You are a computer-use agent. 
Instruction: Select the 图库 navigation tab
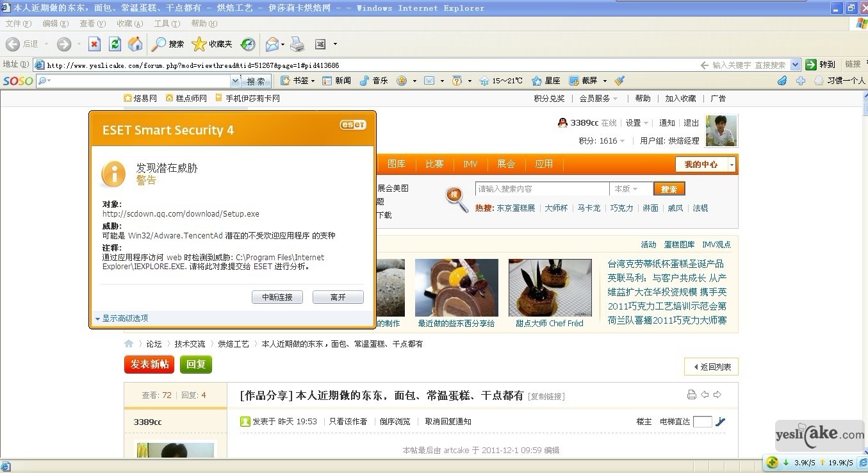pyautogui.click(x=397, y=164)
